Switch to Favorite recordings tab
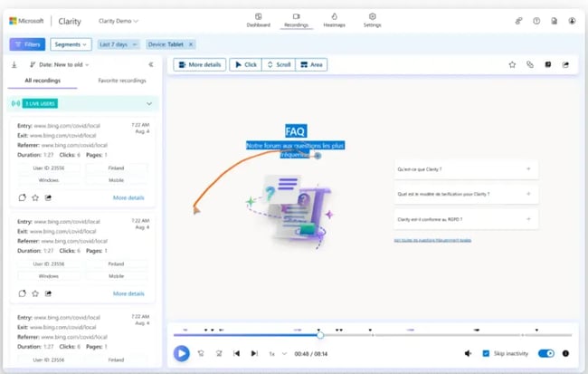 click(122, 81)
